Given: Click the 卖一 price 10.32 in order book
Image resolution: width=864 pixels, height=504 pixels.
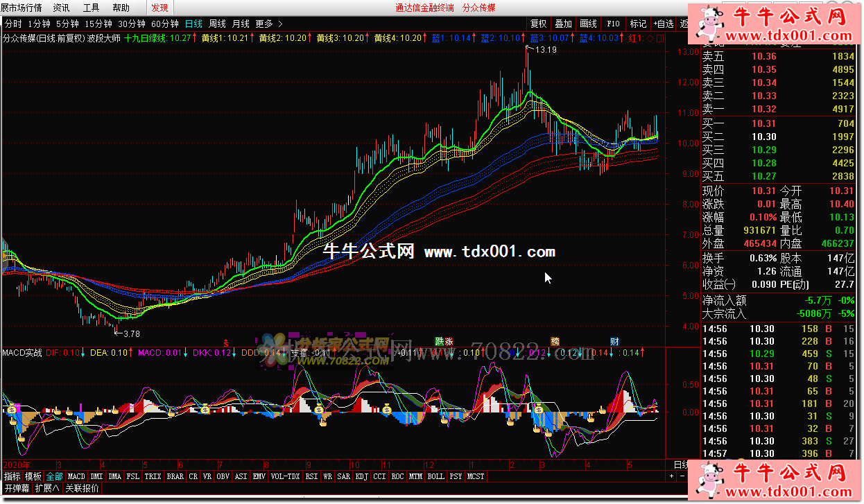Looking at the screenshot, I should coord(763,109).
